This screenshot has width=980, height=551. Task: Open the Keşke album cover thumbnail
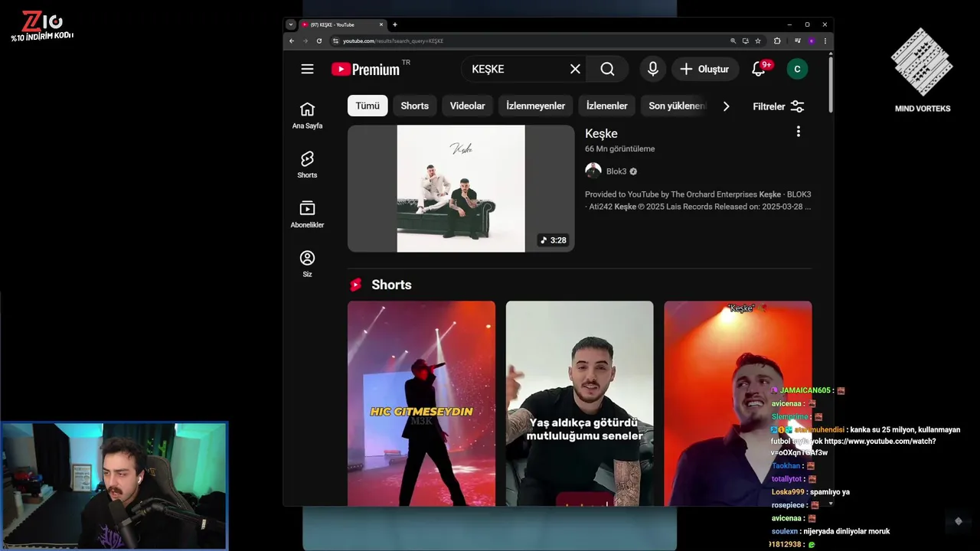461,188
